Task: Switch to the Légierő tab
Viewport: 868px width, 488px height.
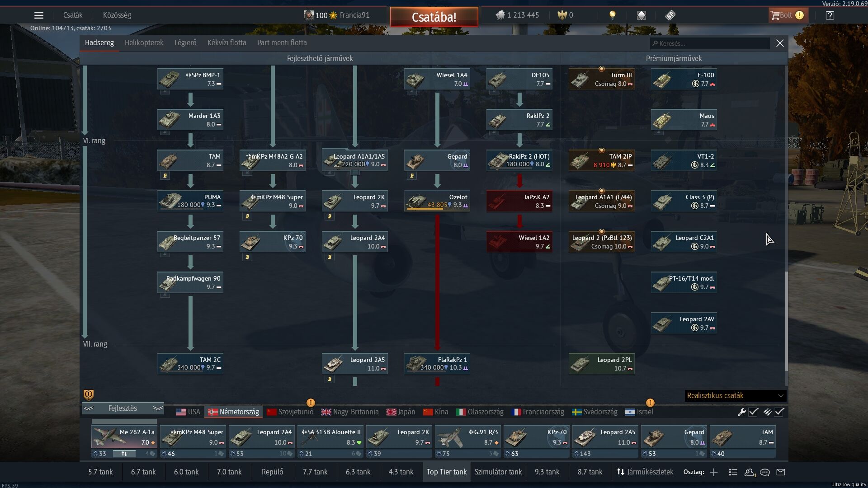Action: click(185, 43)
